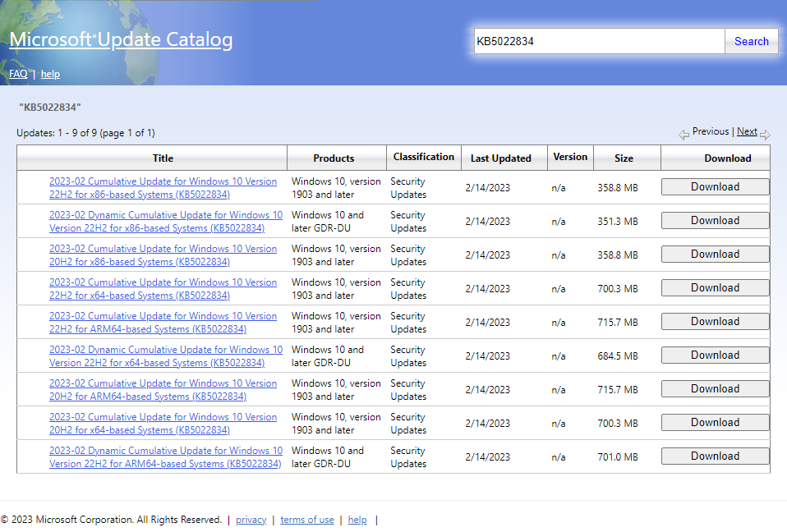
Task: Click the Next page arrow icon
Action: tap(765, 135)
